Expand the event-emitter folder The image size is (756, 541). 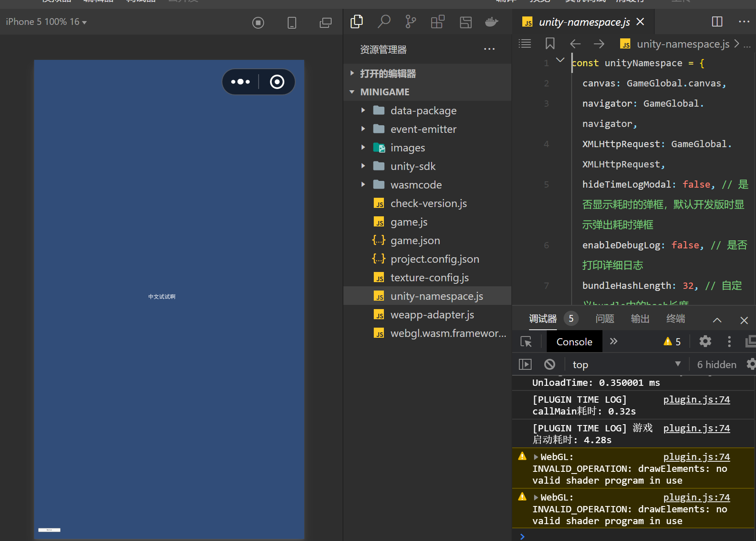tap(363, 129)
